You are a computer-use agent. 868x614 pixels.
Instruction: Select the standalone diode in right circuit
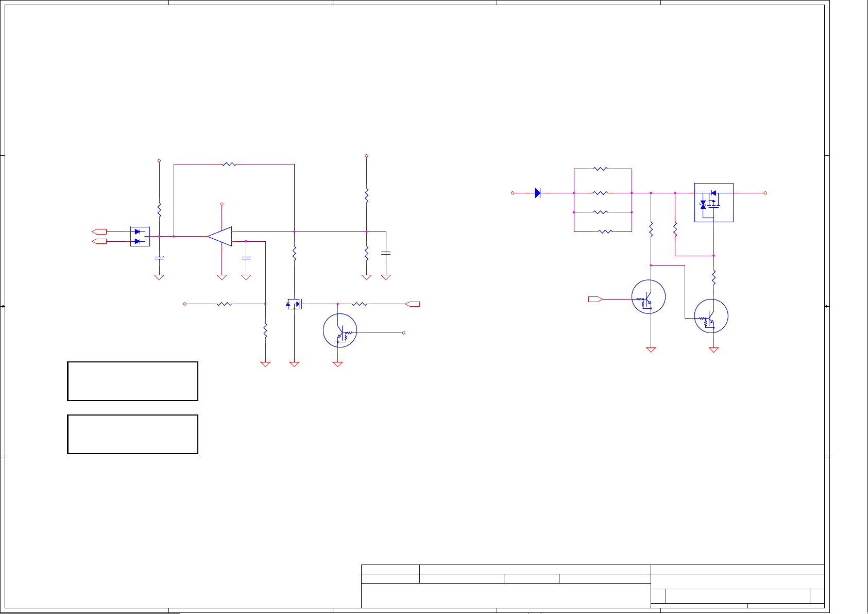[x=538, y=193]
